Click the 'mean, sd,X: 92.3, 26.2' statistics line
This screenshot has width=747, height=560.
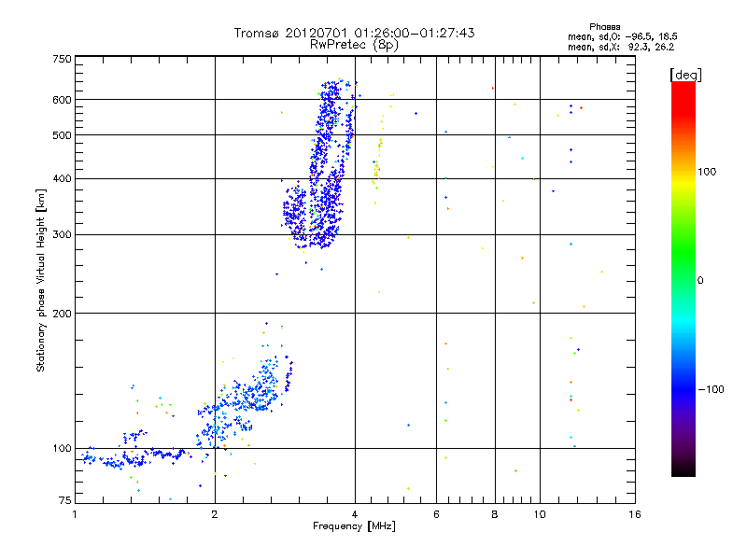click(621, 47)
